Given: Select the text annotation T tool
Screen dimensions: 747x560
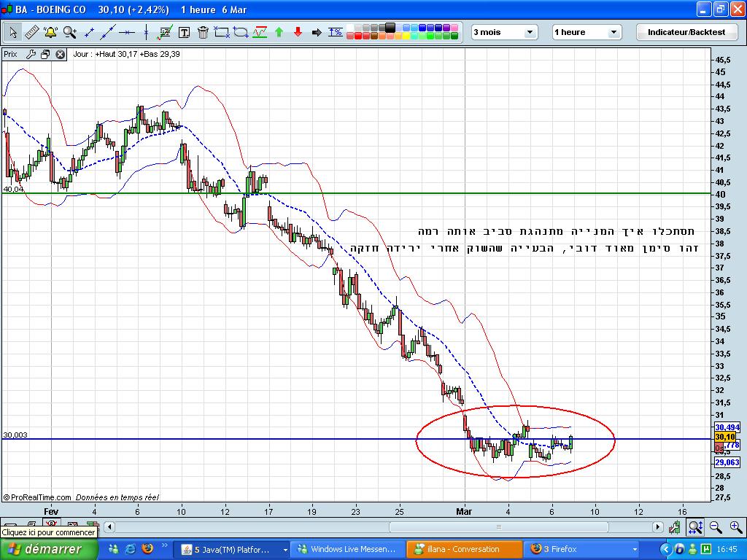Looking at the screenshot, I should pyautogui.click(x=184, y=32).
